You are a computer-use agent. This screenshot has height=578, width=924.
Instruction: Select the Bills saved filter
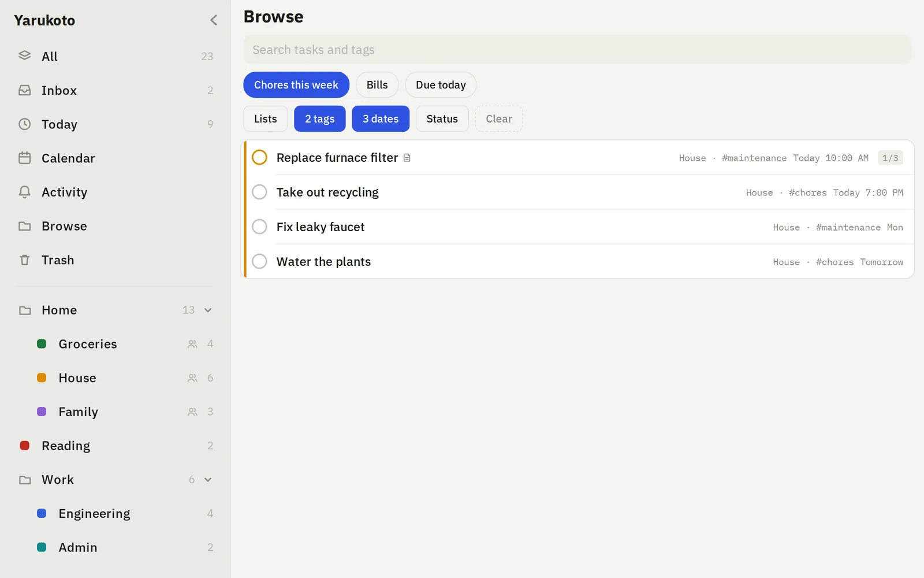377,85
